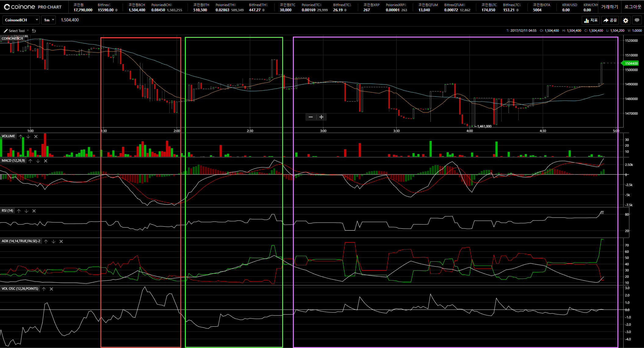644x348 pixels.
Task: Select the PoloniexETH ticker
Action: click(x=230, y=7)
